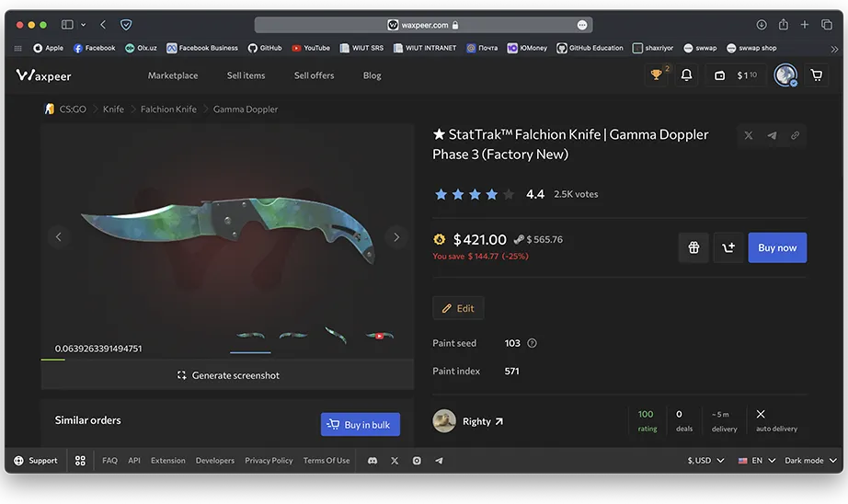
Task: Expand the Safari sidebar options chevron
Action: [x=84, y=24]
